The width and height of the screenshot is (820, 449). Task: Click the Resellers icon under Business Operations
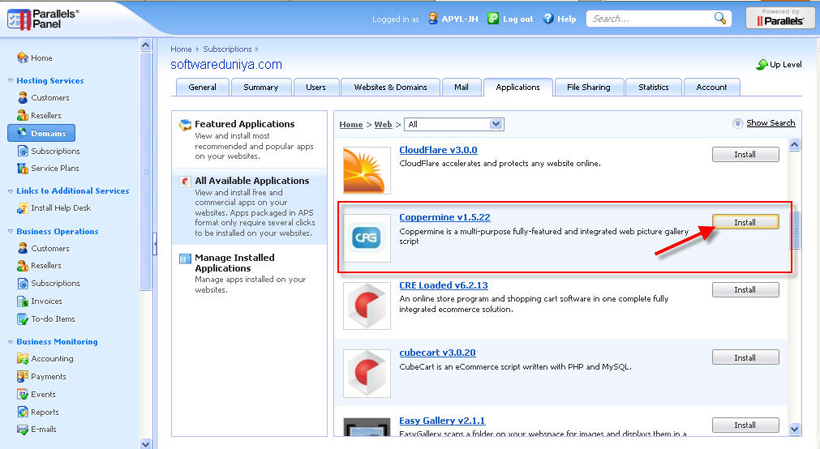[22, 266]
